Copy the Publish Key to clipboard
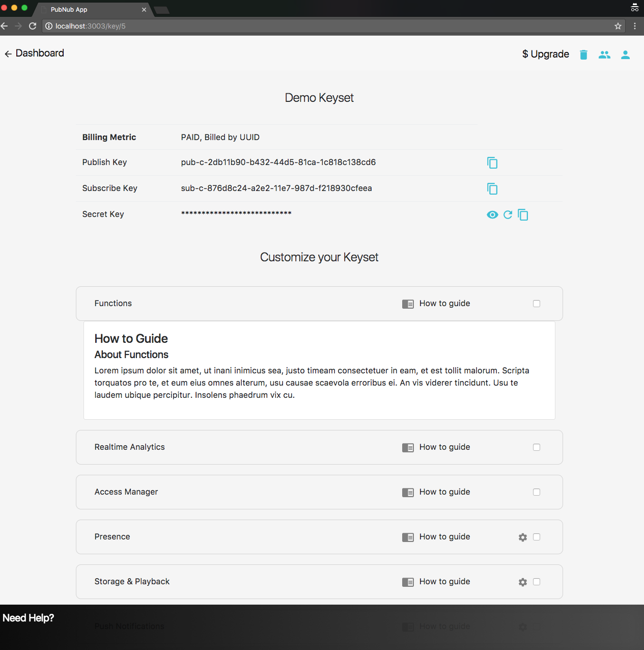This screenshot has width=644, height=650. [x=492, y=163]
